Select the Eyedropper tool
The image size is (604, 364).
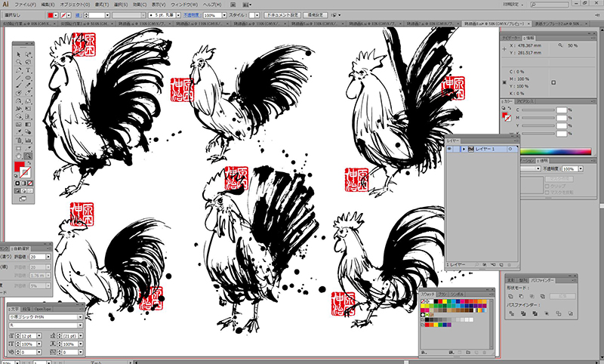[x=18, y=131]
